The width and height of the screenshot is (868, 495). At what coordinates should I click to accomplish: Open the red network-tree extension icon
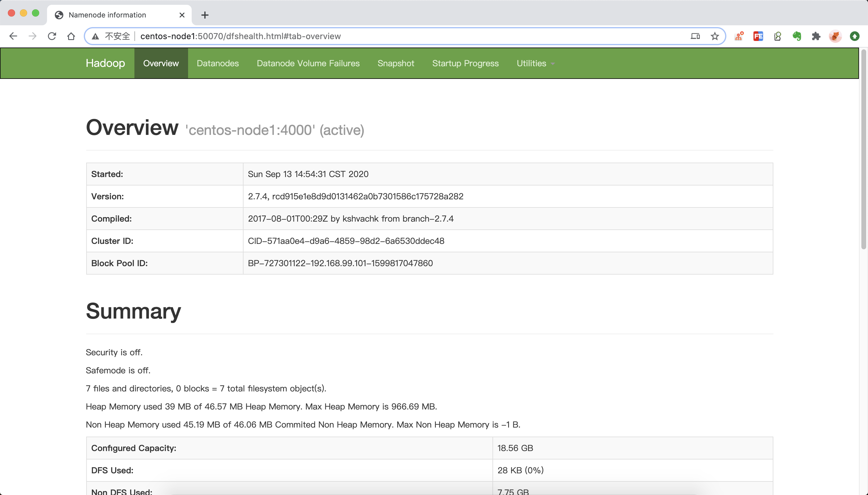point(739,36)
